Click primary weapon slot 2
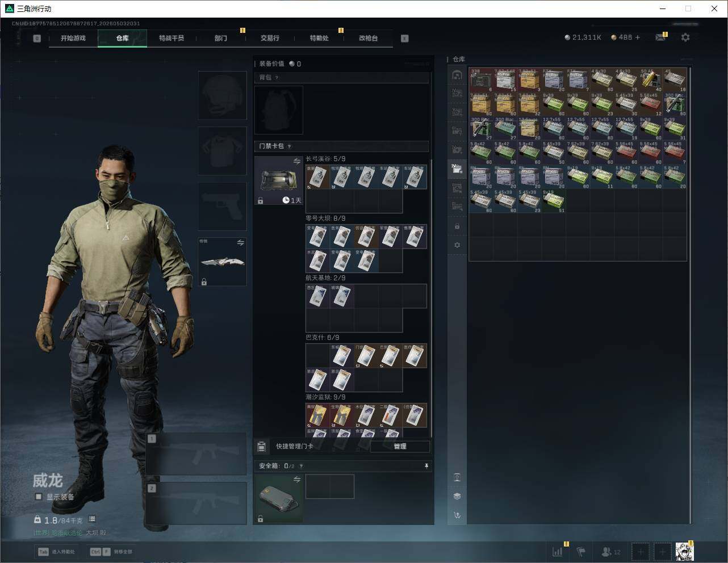 (x=196, y=504)
